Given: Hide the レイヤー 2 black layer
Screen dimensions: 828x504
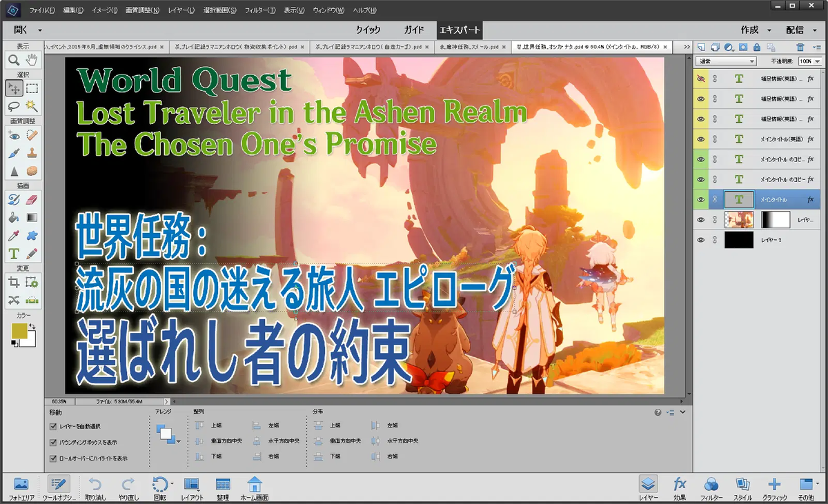Looking at the screenshot, I should point(701,240).
